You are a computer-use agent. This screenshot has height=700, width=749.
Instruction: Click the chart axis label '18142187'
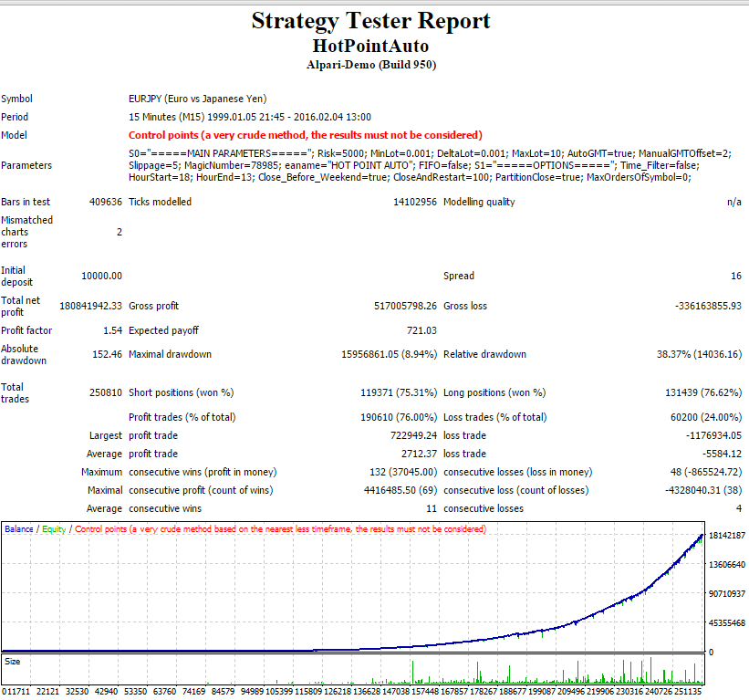(726, 536)
